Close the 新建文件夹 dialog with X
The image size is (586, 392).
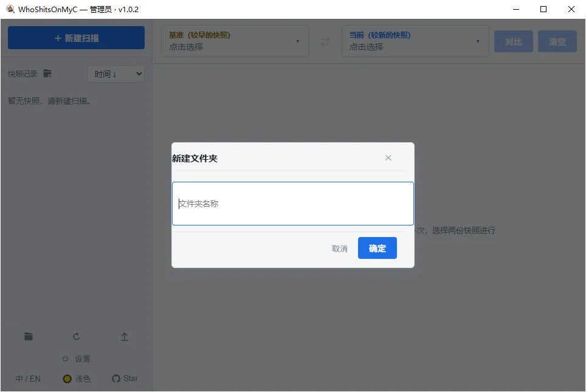388,157
